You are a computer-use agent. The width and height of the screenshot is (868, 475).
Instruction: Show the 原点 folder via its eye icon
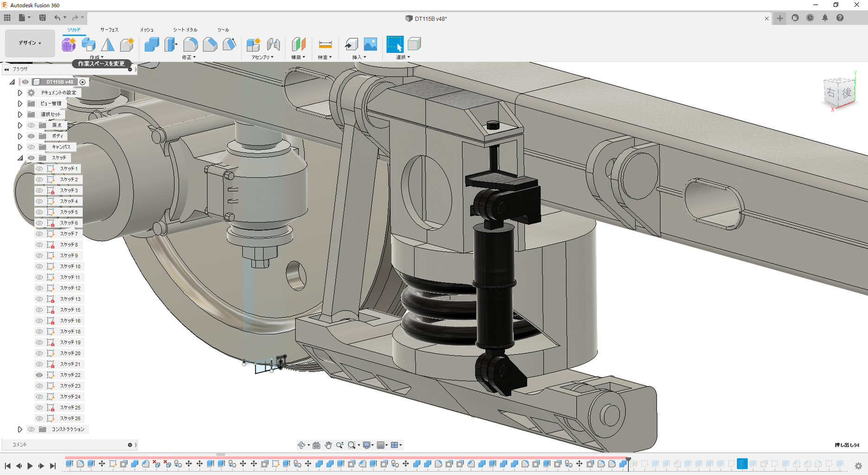coord(31,125)
